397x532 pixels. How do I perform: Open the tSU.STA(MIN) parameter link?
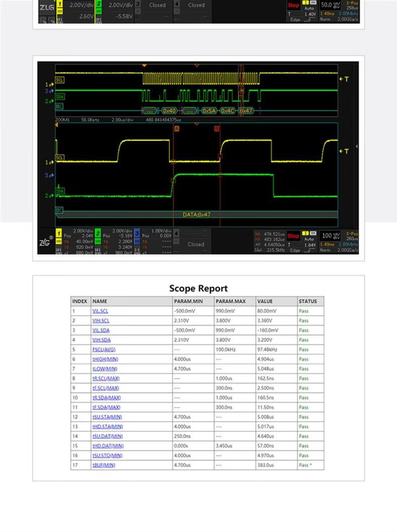point(107,417)
